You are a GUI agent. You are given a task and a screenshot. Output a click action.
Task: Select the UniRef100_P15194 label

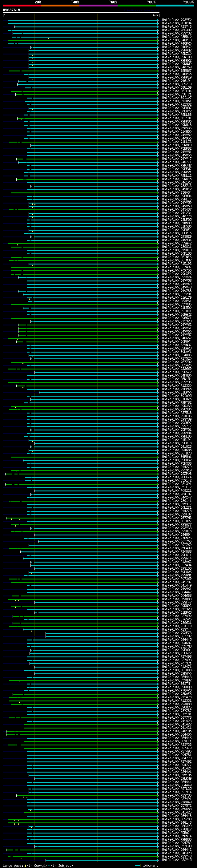tap(177, 440)
